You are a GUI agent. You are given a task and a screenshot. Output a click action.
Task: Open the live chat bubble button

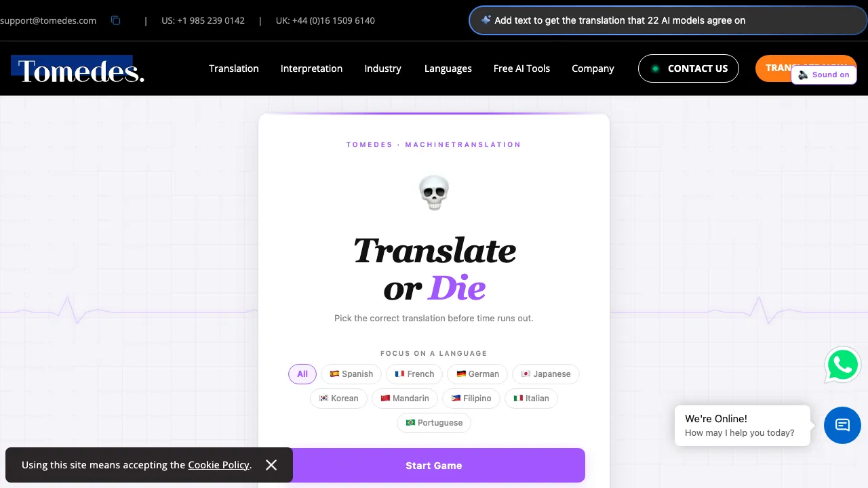coord(842,425)
